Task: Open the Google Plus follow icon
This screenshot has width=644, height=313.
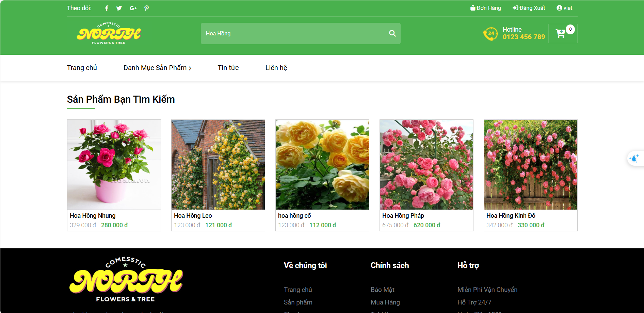Action: pos(133,8)
